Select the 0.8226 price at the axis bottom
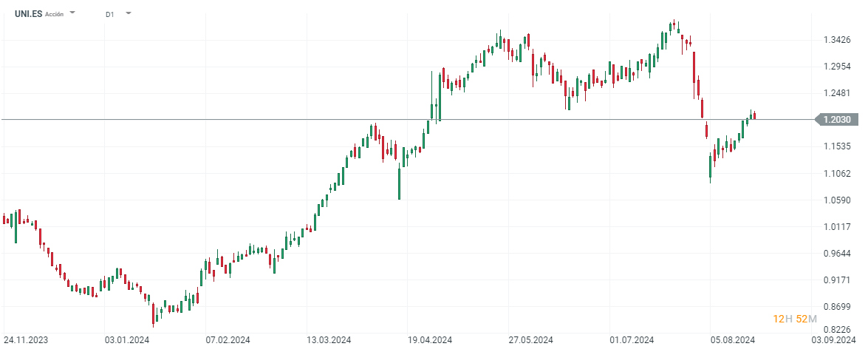This screenshot has width=868, height=352. 836,330
